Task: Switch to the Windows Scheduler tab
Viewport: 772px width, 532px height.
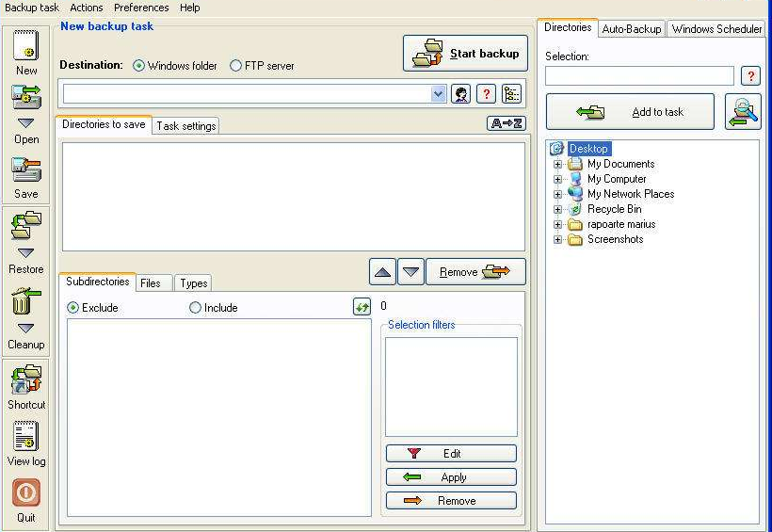Action: pyautogui.click(x=716, y=29)
